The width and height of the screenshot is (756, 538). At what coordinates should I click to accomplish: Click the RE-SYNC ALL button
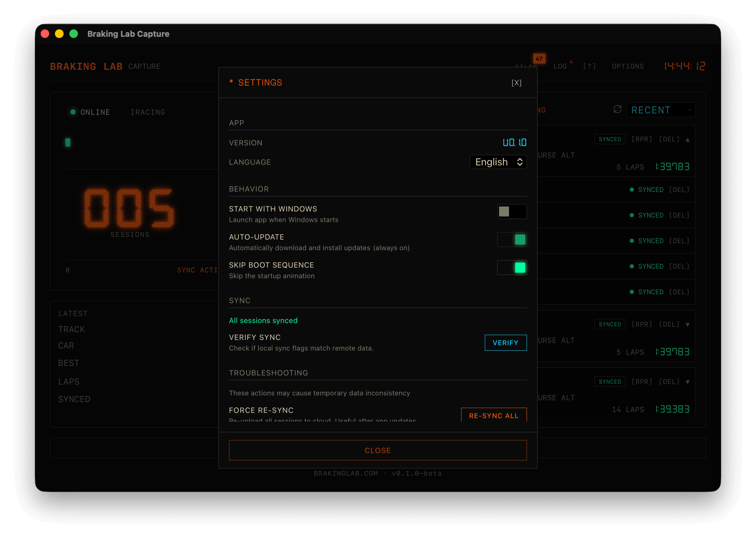(493, 416)
